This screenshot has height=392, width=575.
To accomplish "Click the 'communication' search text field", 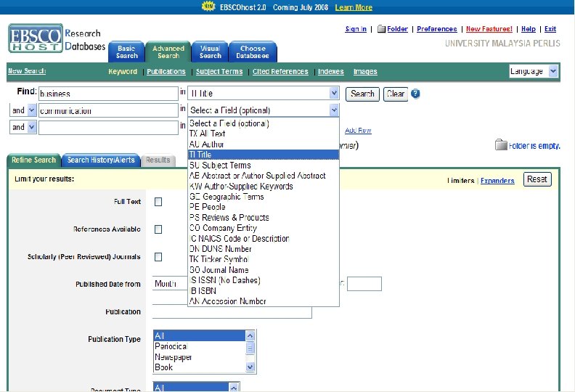I will coord(108,110).
